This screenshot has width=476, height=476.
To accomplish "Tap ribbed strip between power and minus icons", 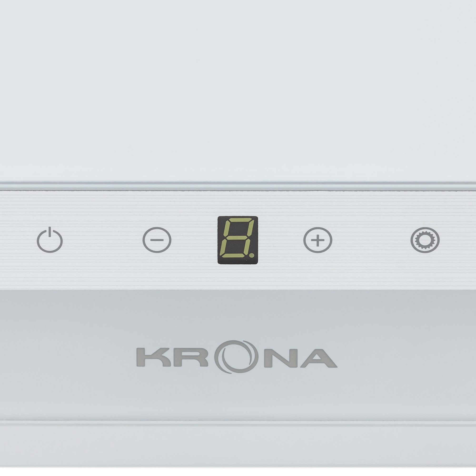I will [103, 240].
